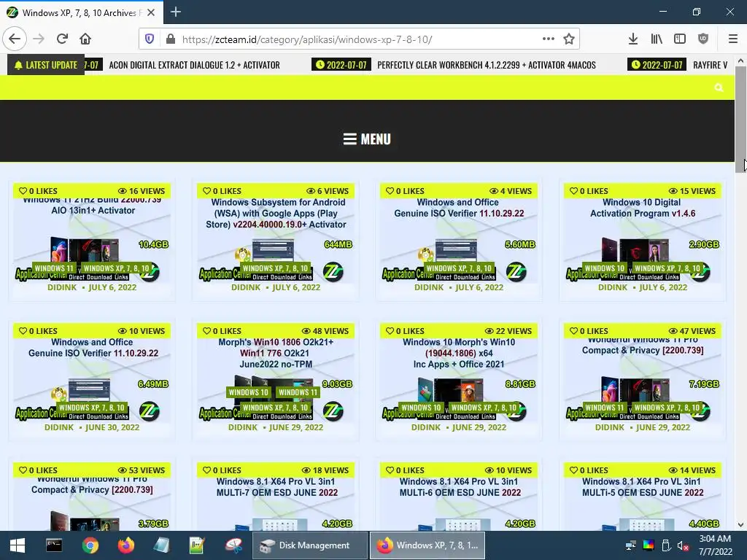Viewport: 747px width, 560px height.
Task: Open the network tray icon
Action: tap(631, 545)
